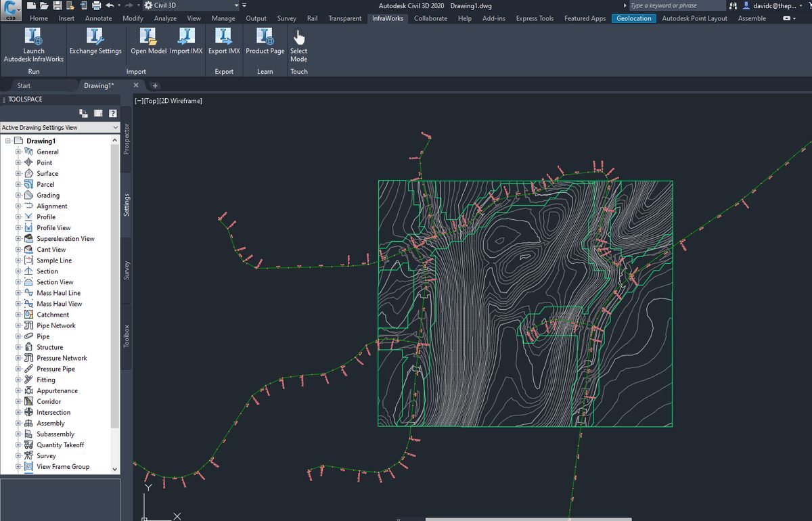Viewport: 812px width, 521px height.
Task: Open the Featured Apps tab
Action: (585, 18)
